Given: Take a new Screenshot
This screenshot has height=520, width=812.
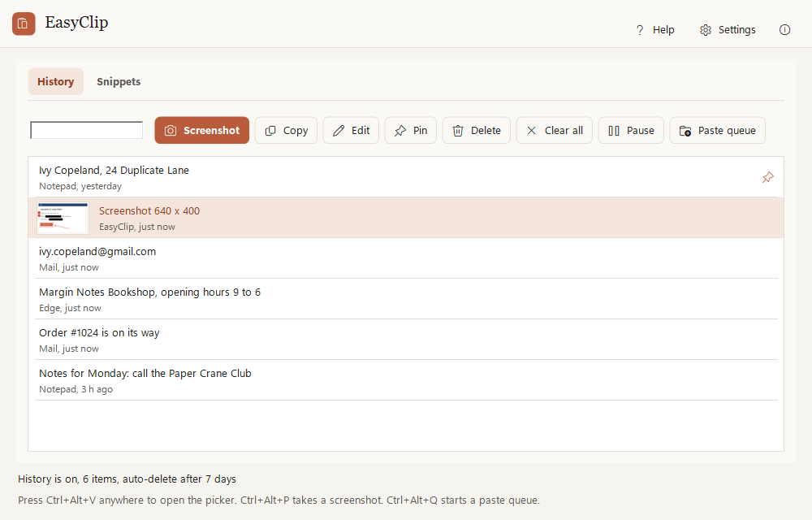Looking at the screenshot, I should click(x=202, y=130).
